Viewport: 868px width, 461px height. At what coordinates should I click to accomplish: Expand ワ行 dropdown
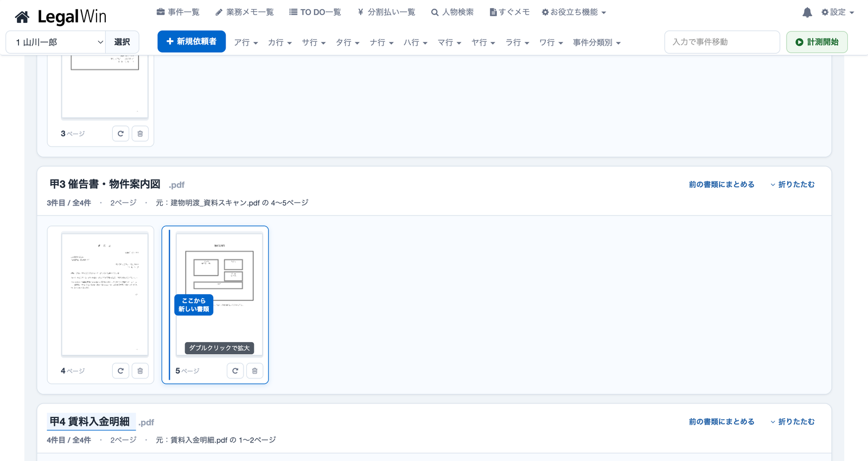pos(551,42)
